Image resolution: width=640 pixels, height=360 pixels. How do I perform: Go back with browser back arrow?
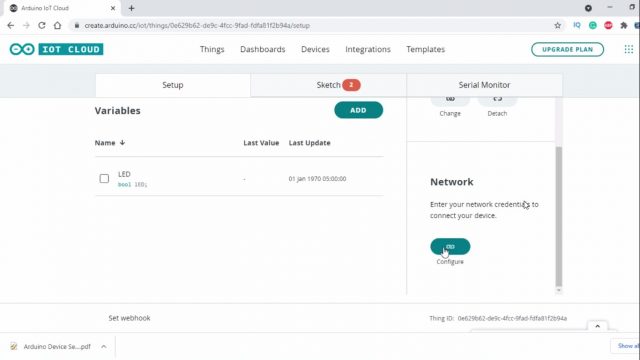[11, 25]
